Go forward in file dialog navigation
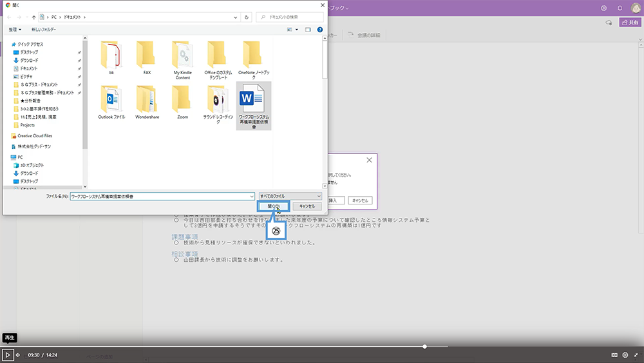The width and height of the screenshot is (644, 363). tap(19, 17)
